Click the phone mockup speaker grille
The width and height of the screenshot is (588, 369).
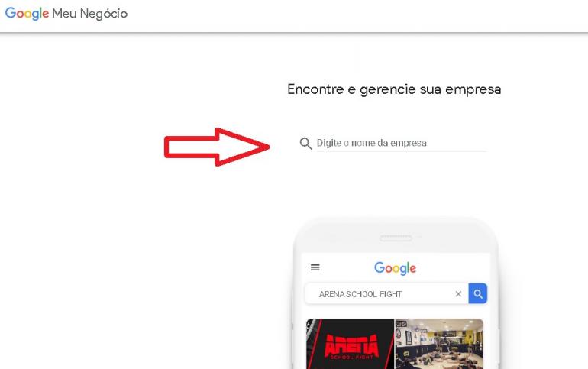(x=396, y=238)
